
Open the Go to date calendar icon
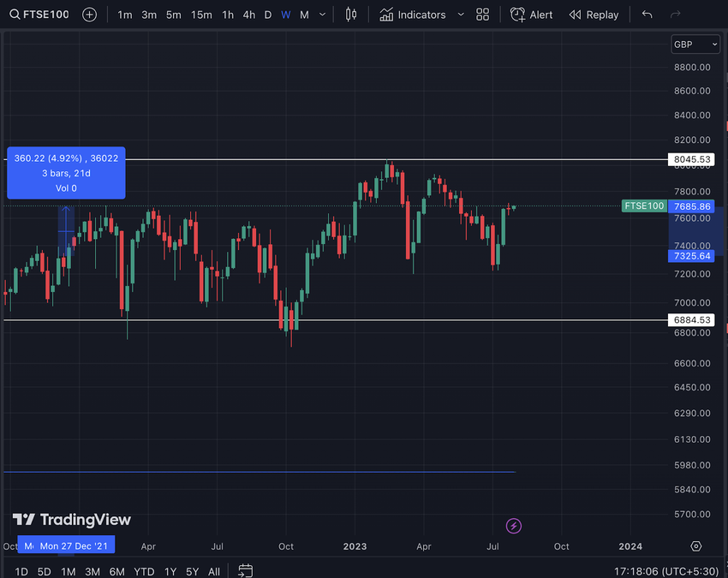[245, 570]
